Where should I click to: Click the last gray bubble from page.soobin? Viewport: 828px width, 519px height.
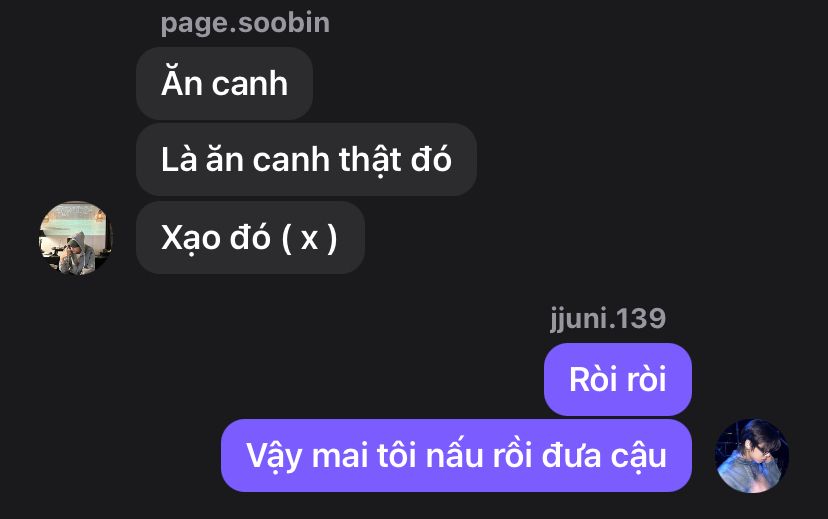click(x=250, y=238)
